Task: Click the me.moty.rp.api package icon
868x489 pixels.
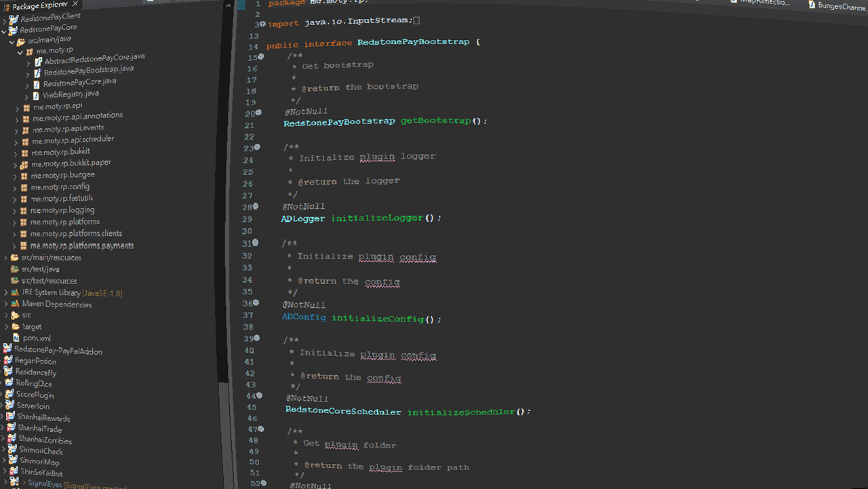Action: point(26,108)
